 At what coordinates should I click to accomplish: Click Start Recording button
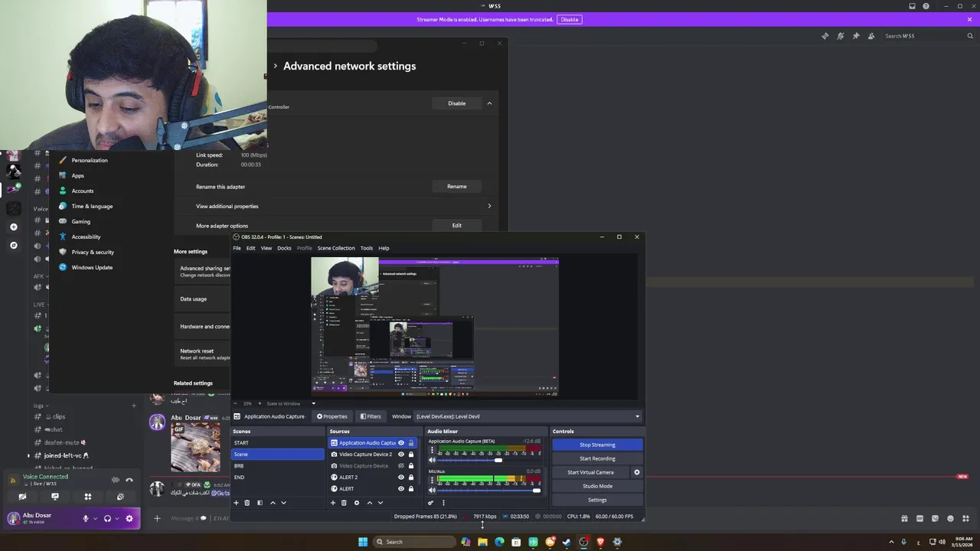pos(597,458)
